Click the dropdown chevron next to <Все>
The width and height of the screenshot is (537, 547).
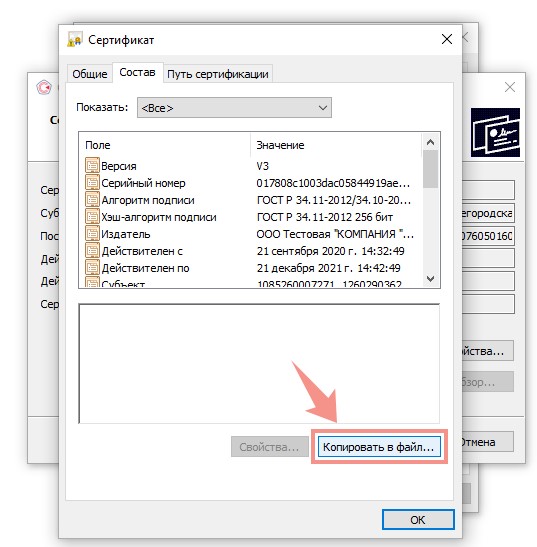pos(323,108)
